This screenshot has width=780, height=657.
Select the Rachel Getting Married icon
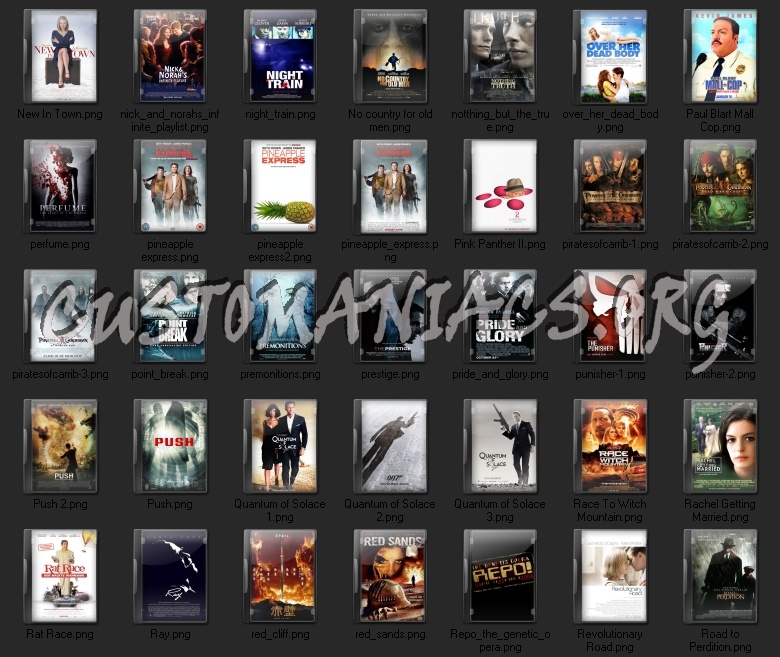pyautogui.click(x=720, y=446)
